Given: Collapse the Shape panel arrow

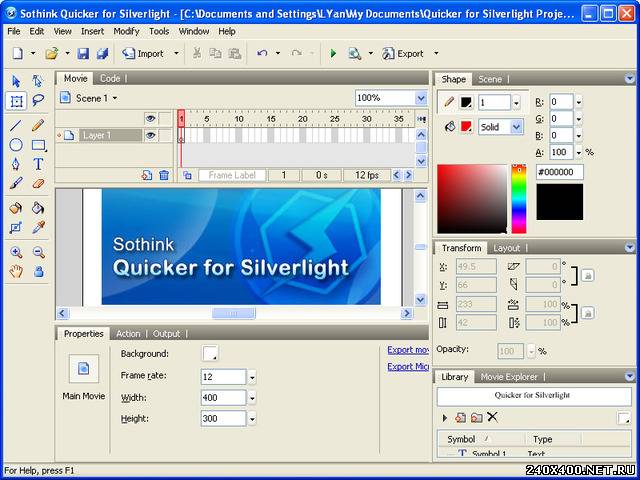Looking at the screenshot, I should [x=629, y=79].
